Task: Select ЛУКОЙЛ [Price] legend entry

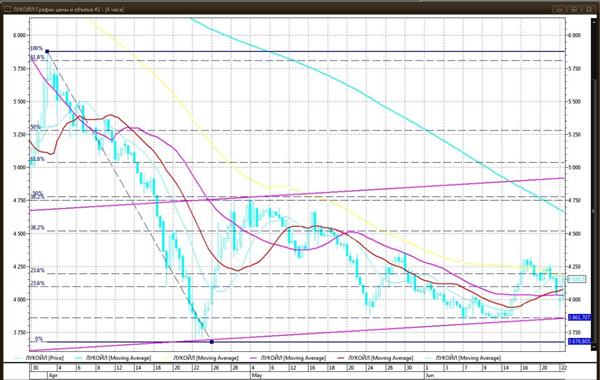Action: pyautogui.click(x=39, y=358)
